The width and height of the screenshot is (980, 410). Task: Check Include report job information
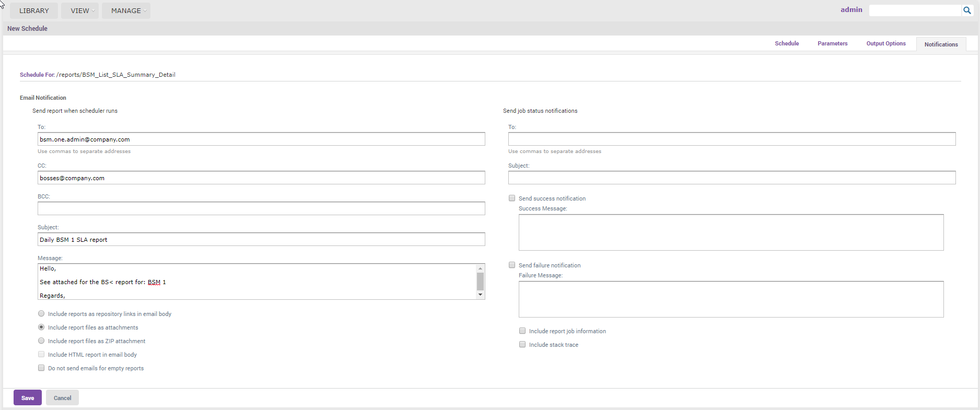pyautogui.click(x=522, y=331)
